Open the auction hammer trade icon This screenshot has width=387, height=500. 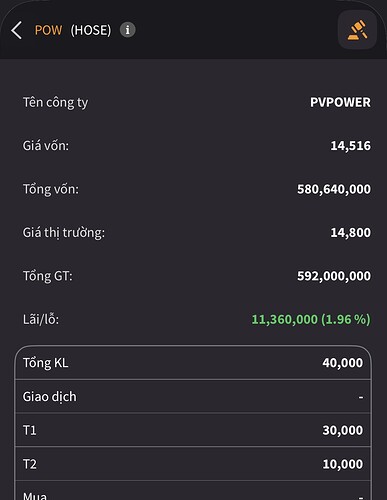point(357,30)
